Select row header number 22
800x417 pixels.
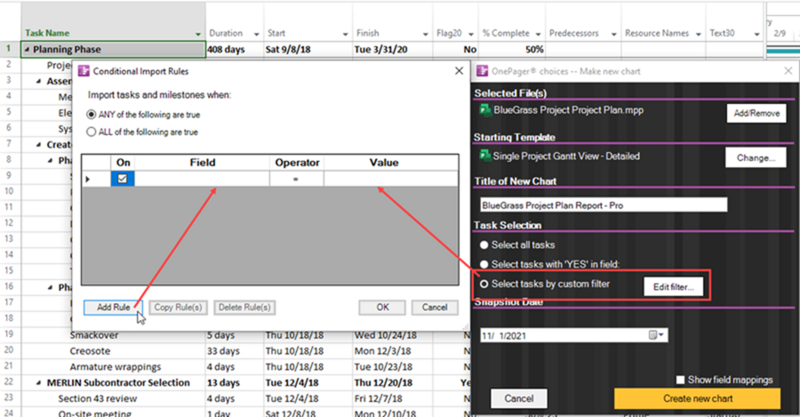[x=9, y=382]
